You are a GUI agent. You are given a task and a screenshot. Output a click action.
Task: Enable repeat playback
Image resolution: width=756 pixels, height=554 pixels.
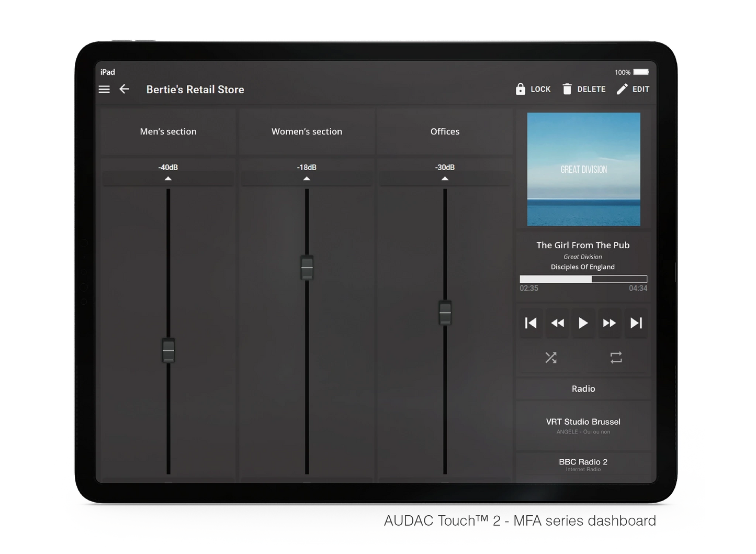(616, 358)
